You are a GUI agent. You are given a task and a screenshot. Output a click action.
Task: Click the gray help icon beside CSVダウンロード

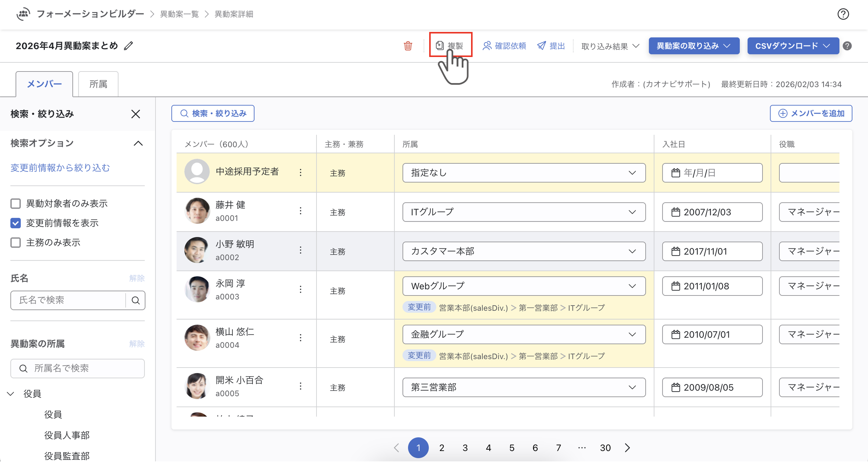pos(847,46)
